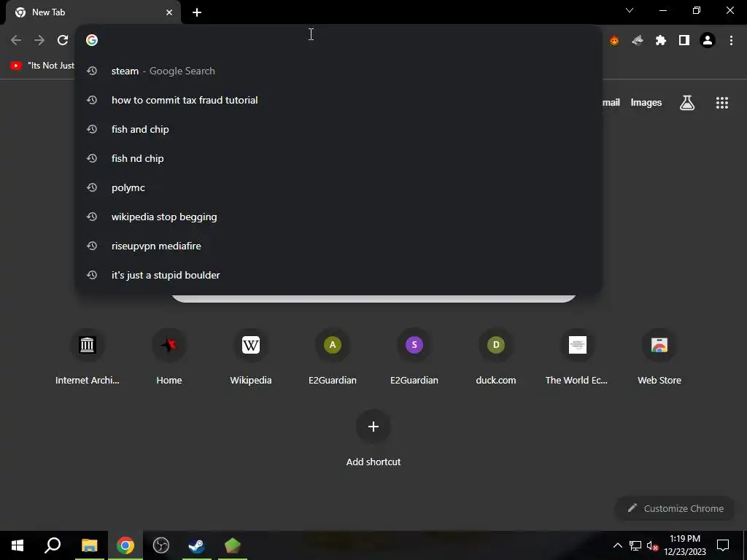
Task: Open The World Ec... shortcut
Action: click(578, 357)
